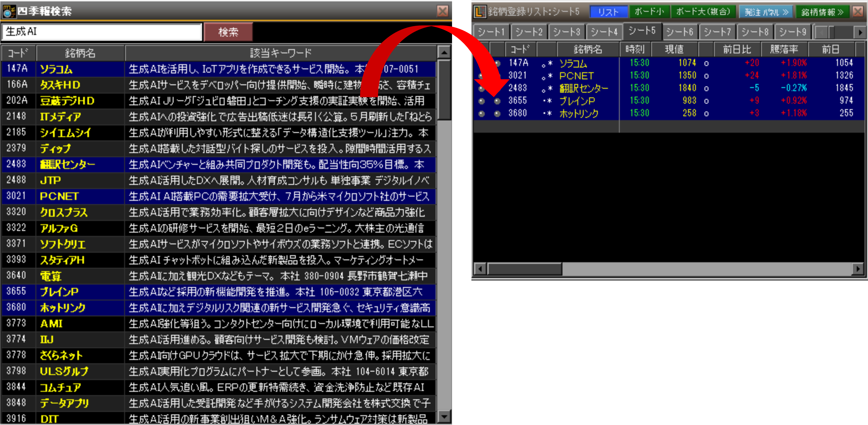Click the search keyword field containing 生成AI
The height and width of the screenshot is (425, 868).
(102, 32)
